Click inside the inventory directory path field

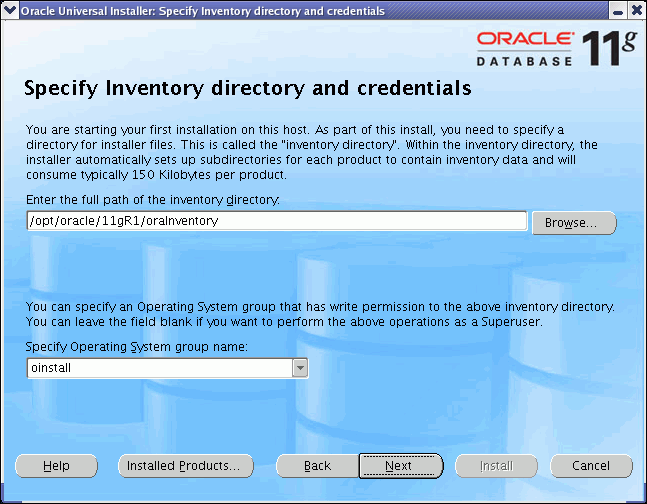[276, 221]
